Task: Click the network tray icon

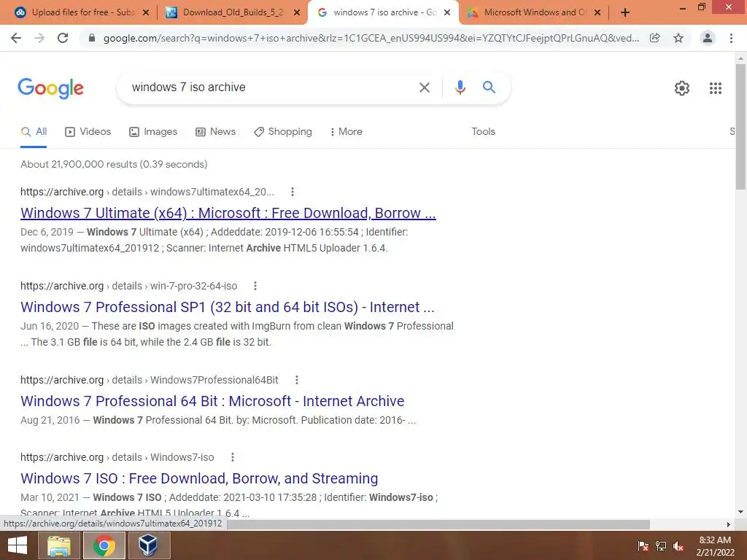Action: (x=661, y=546)
